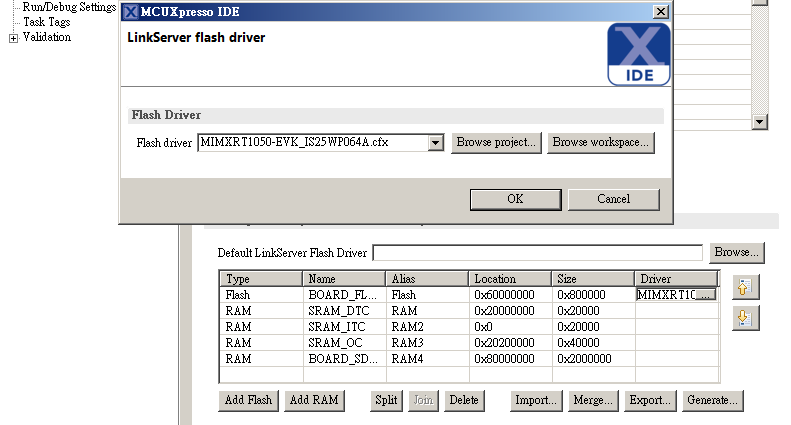Click the MCUXpresso X IDE logo

(x=639, y=55)
